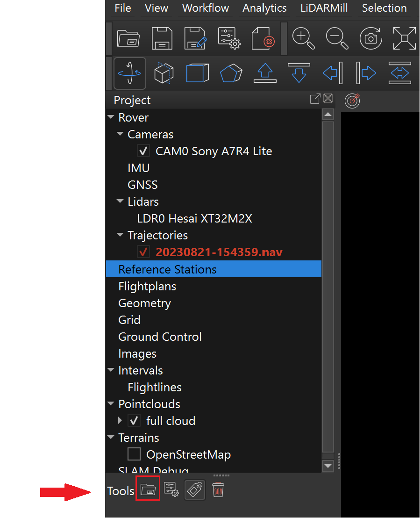The height and width of the screenshot is (518, 420).
Task: Collapse the Rover tree node
Action: (x=111, y=117)
